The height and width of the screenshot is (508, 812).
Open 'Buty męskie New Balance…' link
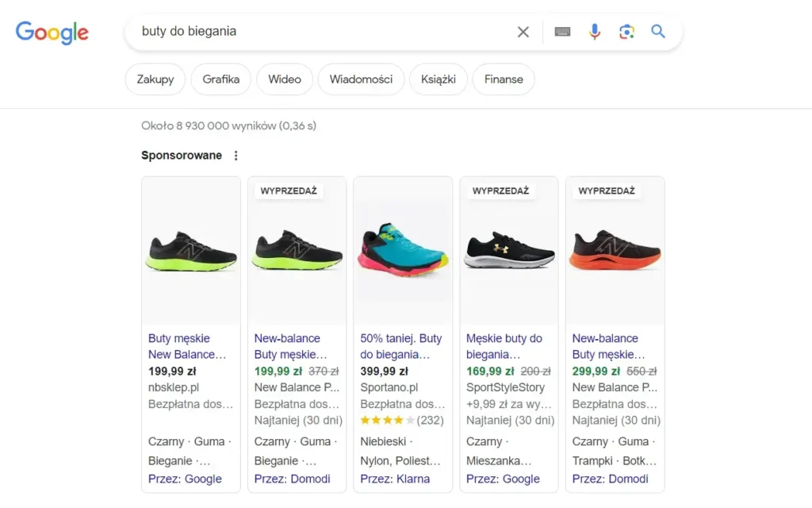point(187,346)
